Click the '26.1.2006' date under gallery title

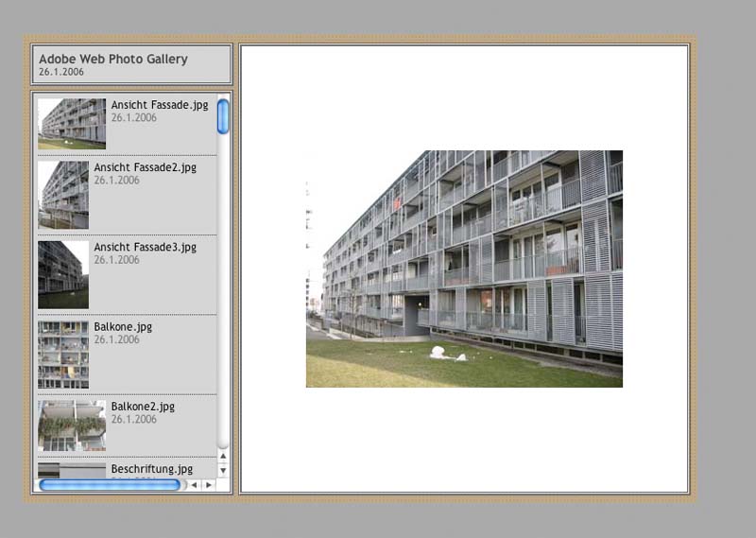click(x=61, y=72)
